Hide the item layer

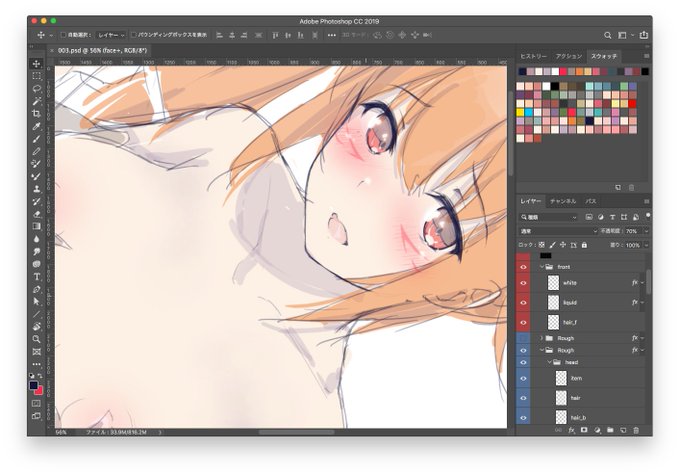(523, 378)
